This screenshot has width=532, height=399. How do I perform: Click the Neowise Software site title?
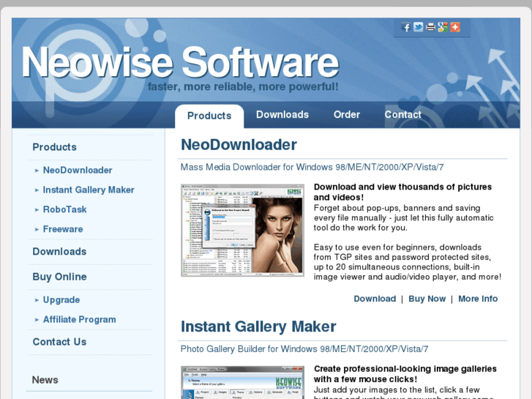(180, 61)
